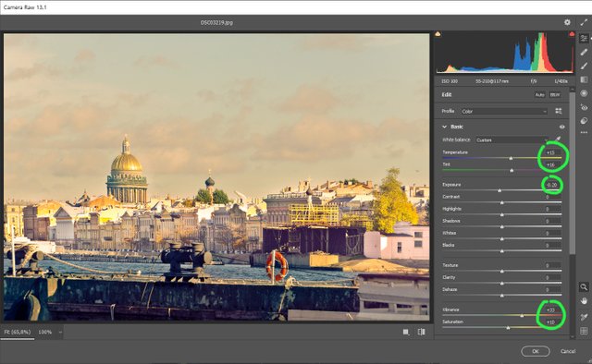The width and height of the screenshot is (592, 364).
Task: Toggle the color sampler eyedropper tool
Action: 584,317
